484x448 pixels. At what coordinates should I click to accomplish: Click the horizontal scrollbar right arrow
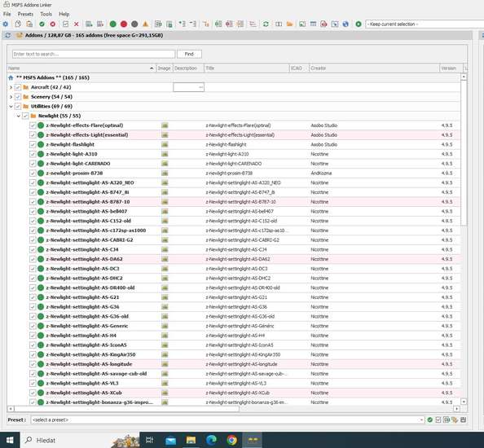(456, 409)
